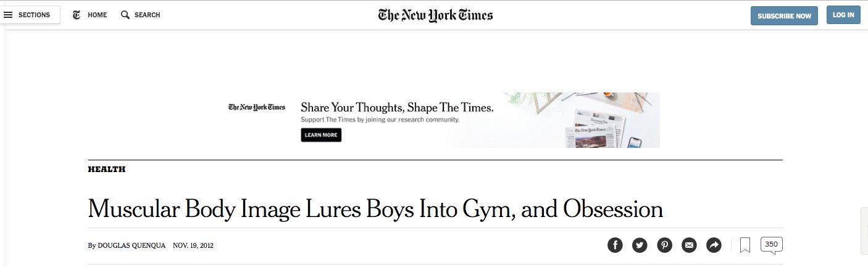The width and height of the screenshot is (868, 267).
Task: Select the Sections menu label
Action: pos(34,15)
